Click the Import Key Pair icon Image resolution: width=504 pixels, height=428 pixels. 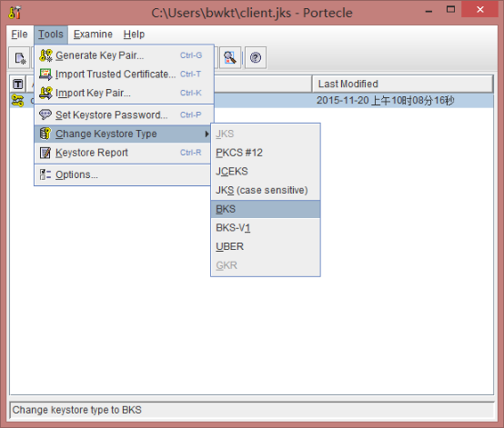pyautogui.click(x=45, y=93)
